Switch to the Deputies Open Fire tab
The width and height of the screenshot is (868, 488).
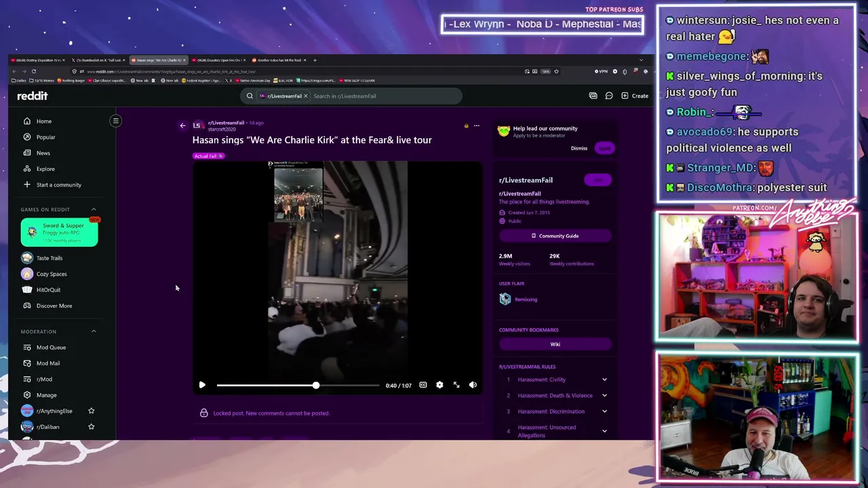click(218, 60)
